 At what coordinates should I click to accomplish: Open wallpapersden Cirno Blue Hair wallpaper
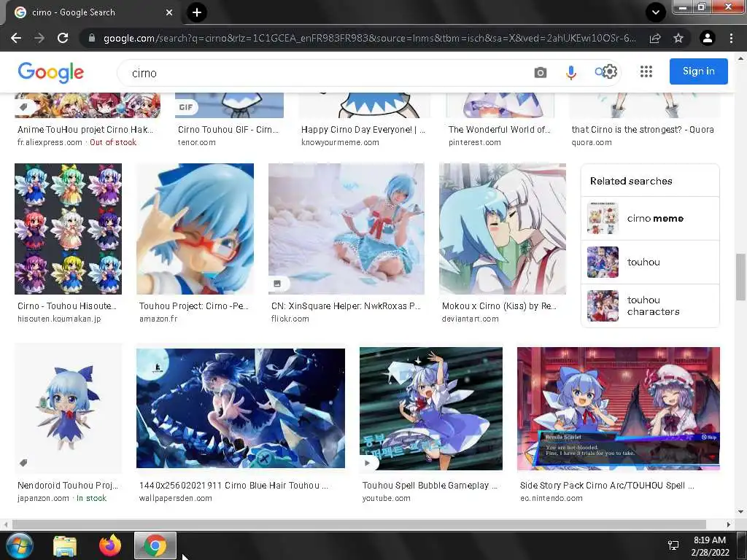pos(241,408)
